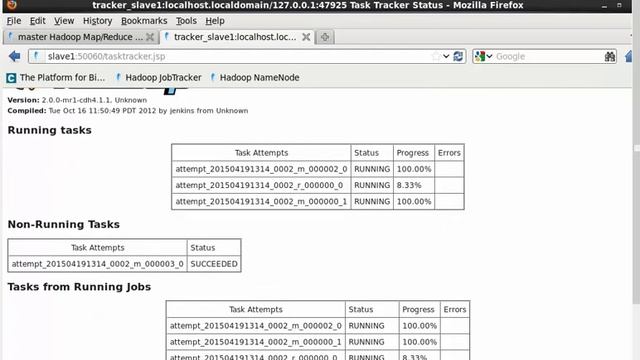
Task: Click attempt_201504191314_0002_m_000000_1 in Tasks from Running Jobs
Action: click(x=256, y=342)
